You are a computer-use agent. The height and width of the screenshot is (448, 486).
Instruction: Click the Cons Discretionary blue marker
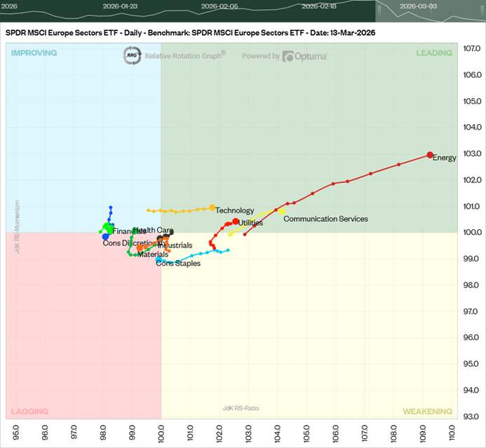[x=106, y=237]
